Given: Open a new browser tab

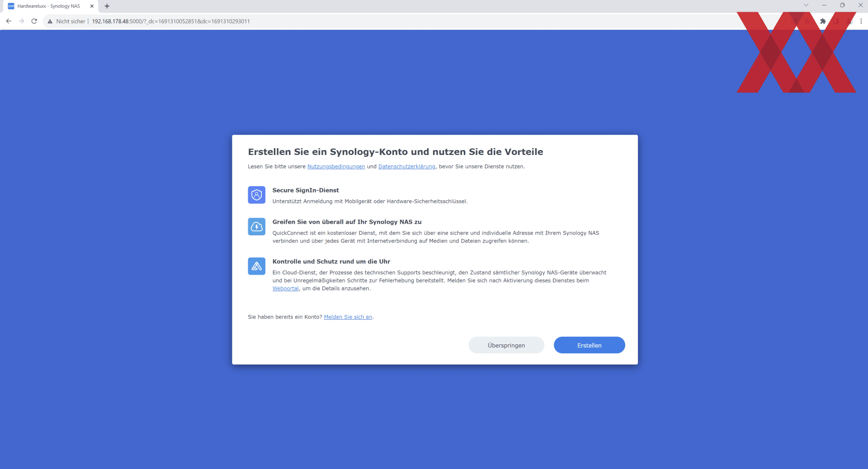Looking at the screenshot, I should (107, 6).
